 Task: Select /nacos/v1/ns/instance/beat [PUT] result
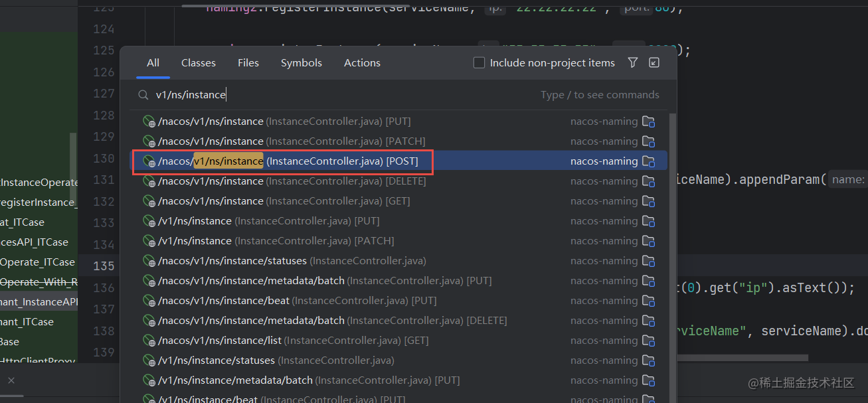(398, 301)
